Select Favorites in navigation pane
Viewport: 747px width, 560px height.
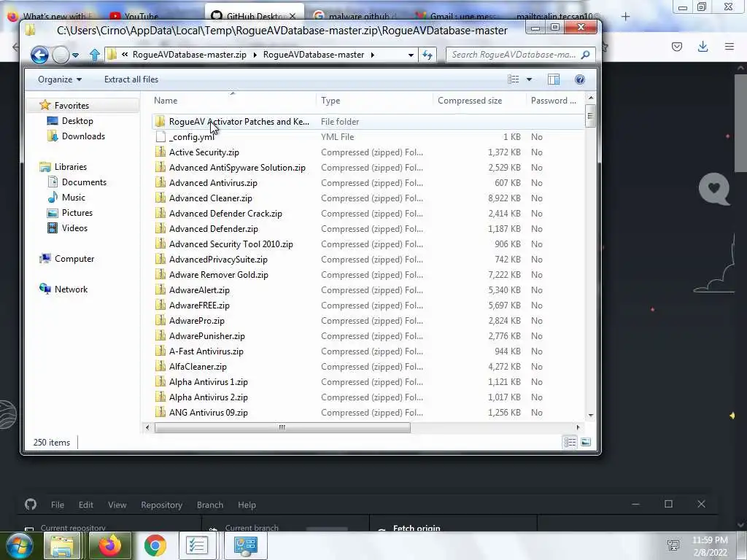tap(71, 105)
